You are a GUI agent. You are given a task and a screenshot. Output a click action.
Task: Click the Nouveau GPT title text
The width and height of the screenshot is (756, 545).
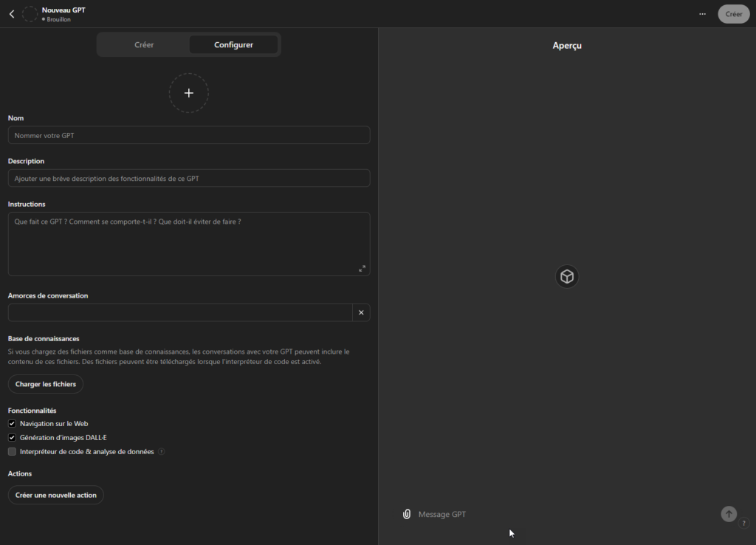click(x=63, y=10)
